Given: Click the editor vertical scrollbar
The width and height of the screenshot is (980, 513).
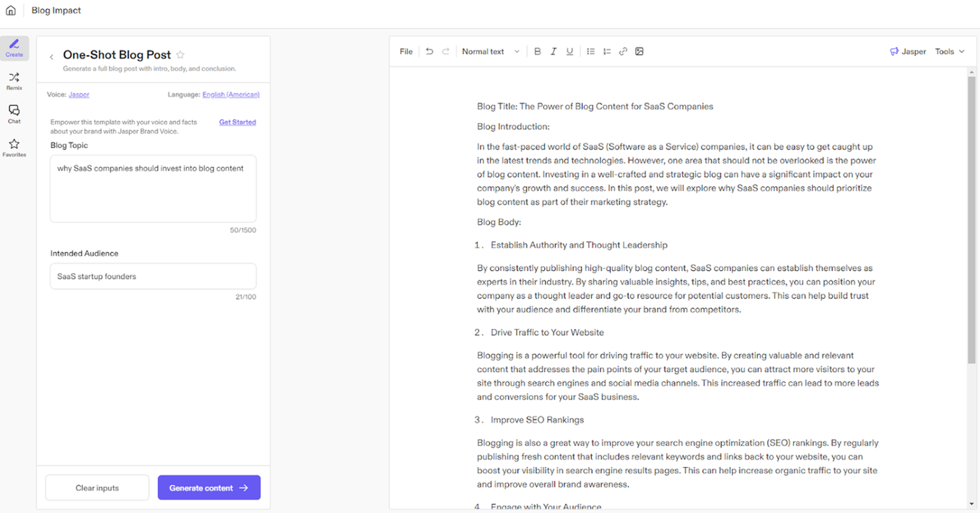Looking at the screenshot, I should coord(971,220).
